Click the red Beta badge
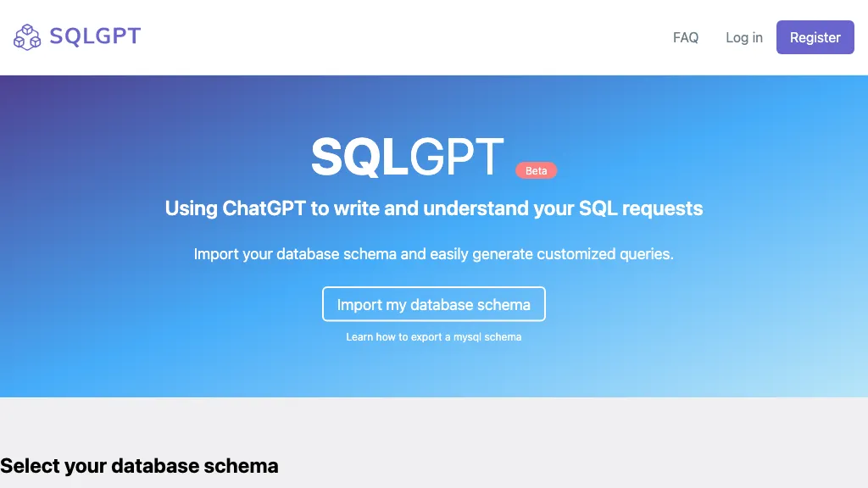 (537, 170)
